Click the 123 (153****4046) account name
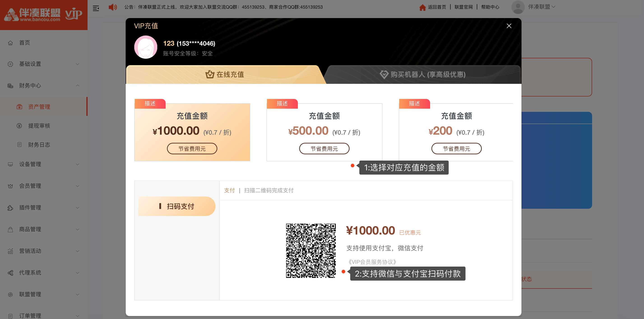The width and height of the screenshot is (644, 319). (x=189, y=43)
